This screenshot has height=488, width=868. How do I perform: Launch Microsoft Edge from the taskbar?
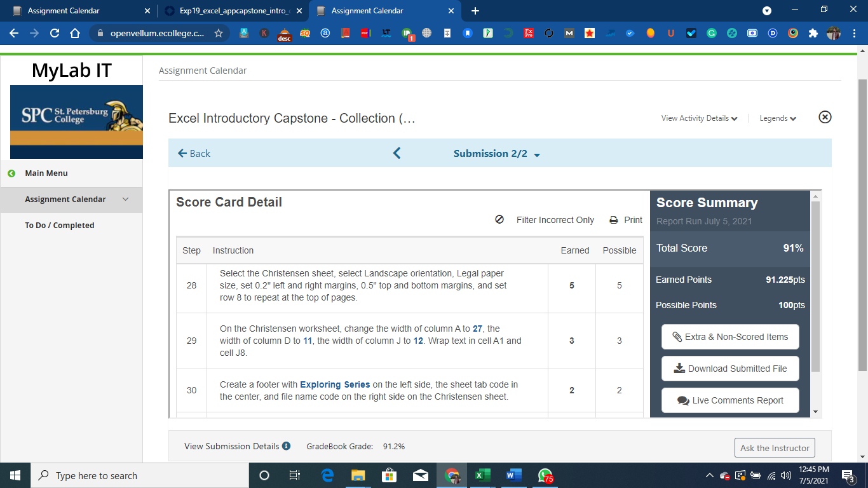click(x=327, y=475)
